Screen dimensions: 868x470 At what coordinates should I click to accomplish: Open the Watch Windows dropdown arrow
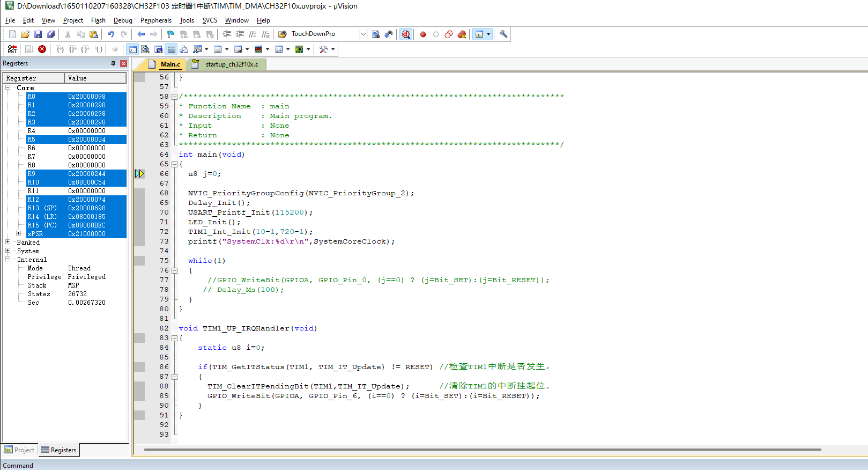pyautogui.click(x=206, y=49)
